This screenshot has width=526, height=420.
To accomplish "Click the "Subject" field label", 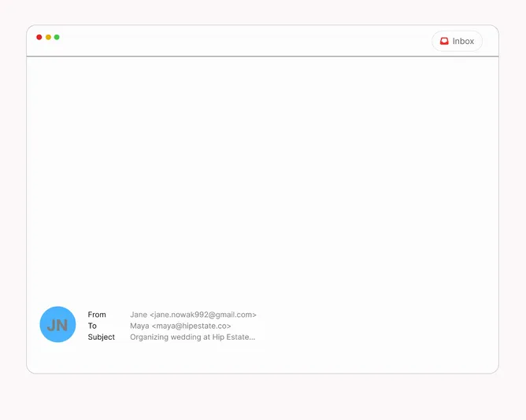I will point(101,337).
